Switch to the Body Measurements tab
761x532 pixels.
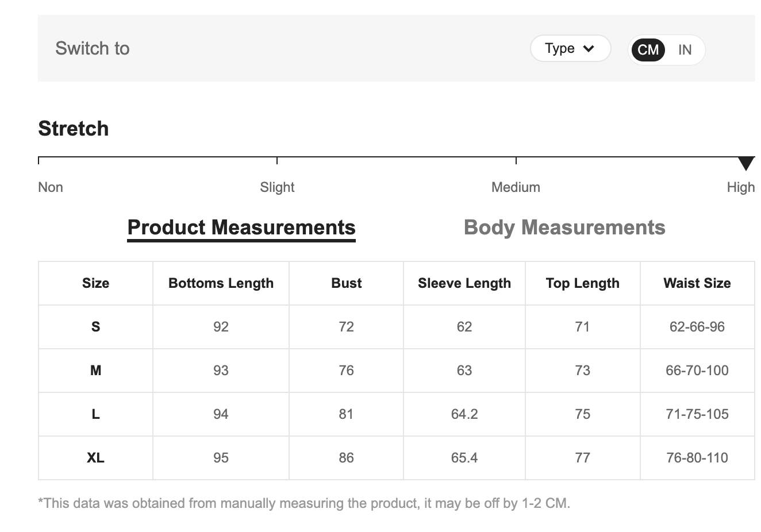564,228
